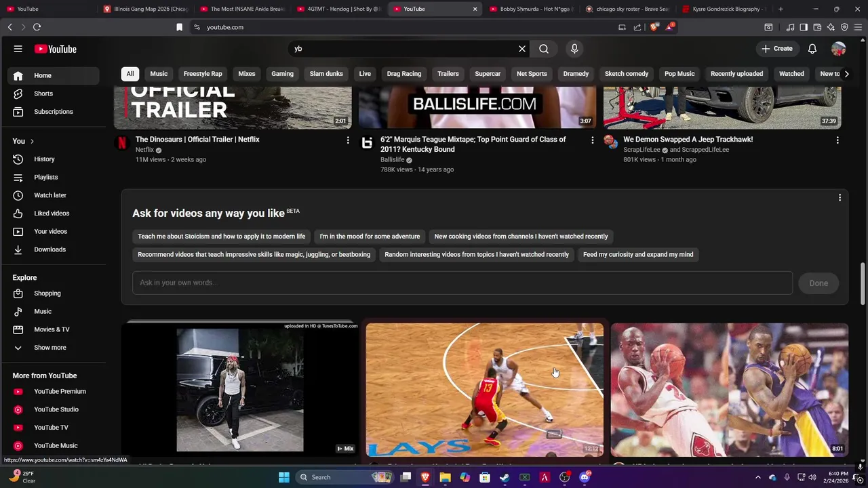Click the Brave Shields lion icon
This screenshot has height=488, width=868.
(x=654, y=27)
